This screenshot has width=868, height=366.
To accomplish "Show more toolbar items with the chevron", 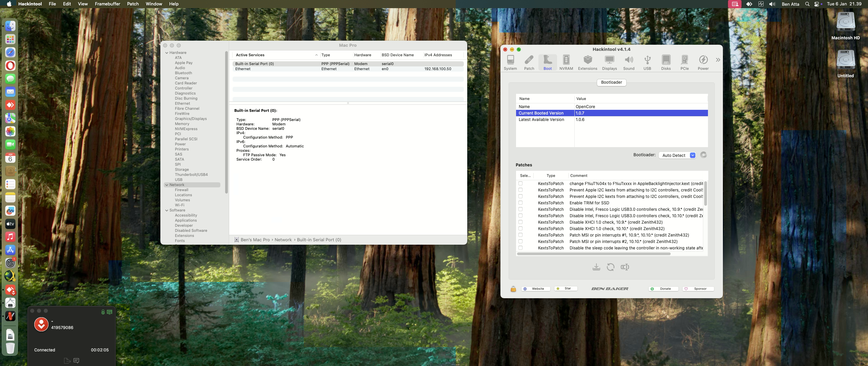I will click(x=718, y=60).
